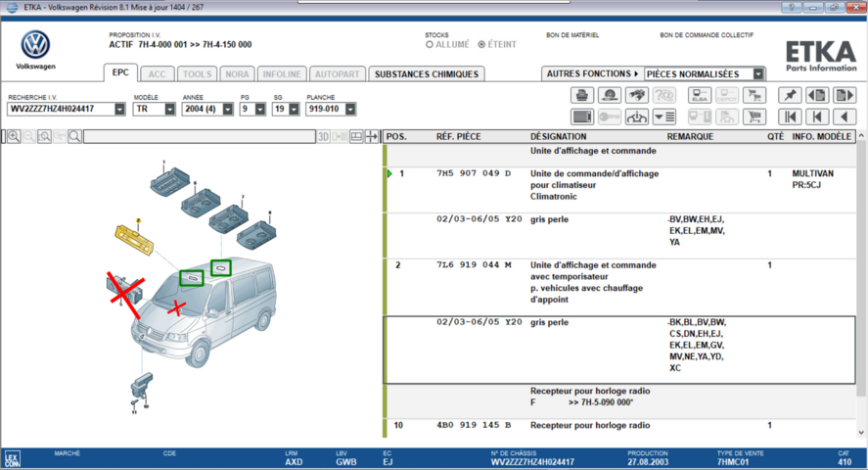The image size is (868, 470).
Task: Click the plain magnifier search icon
Action: (74, 136)
